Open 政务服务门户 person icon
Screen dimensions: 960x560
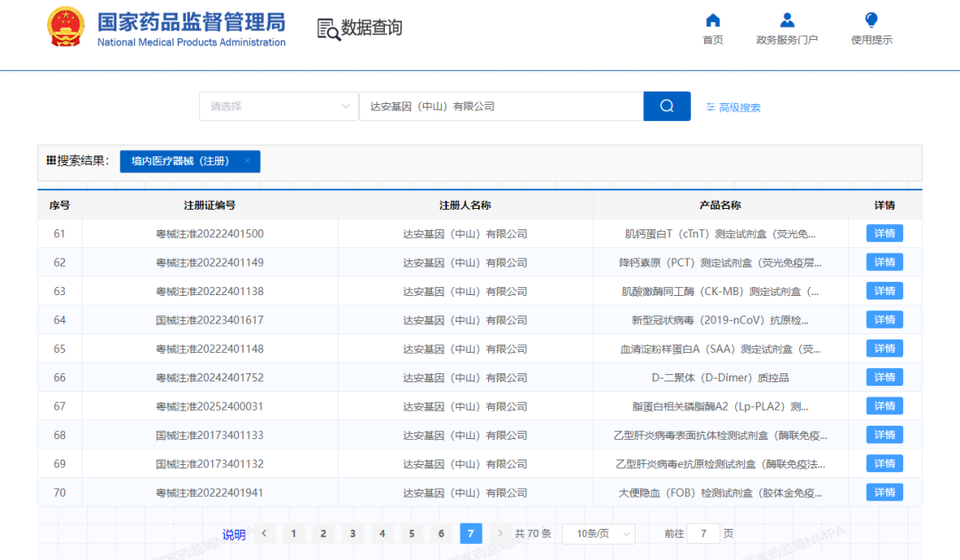787,20
